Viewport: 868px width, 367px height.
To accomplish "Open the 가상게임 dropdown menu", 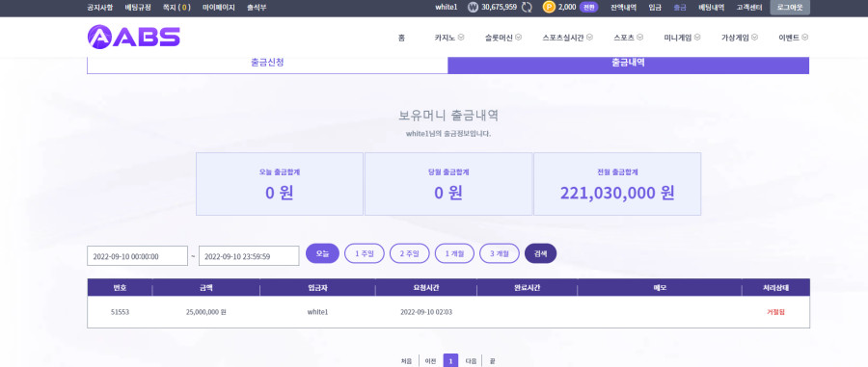I will click(740, 38).
